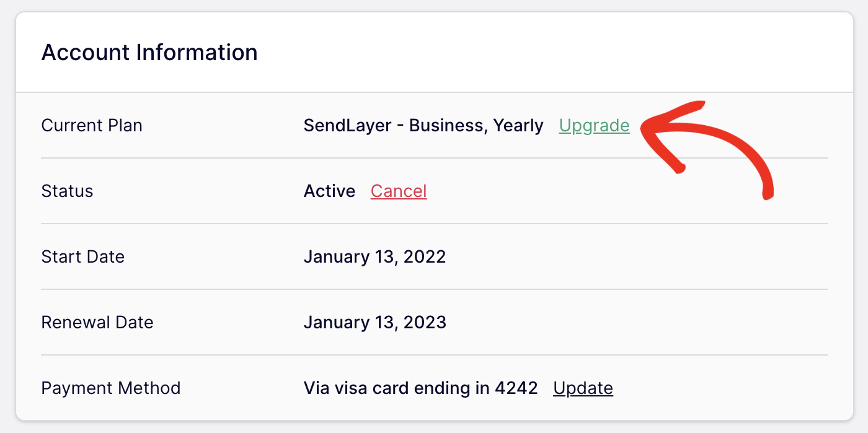Click the Renewal Date row label
868x433 pixels.
pos(97,322)
